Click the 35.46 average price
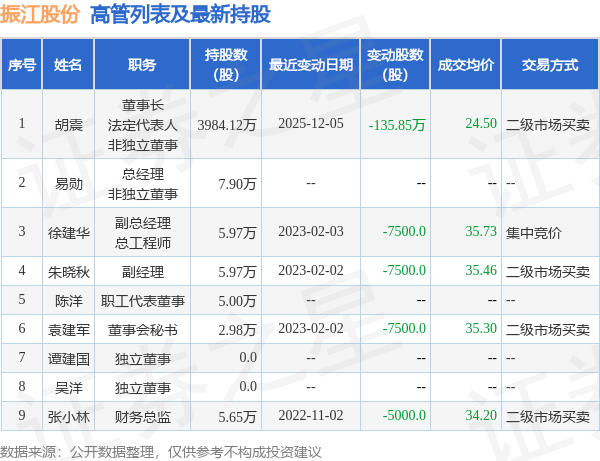 click(x=481, y=270)
